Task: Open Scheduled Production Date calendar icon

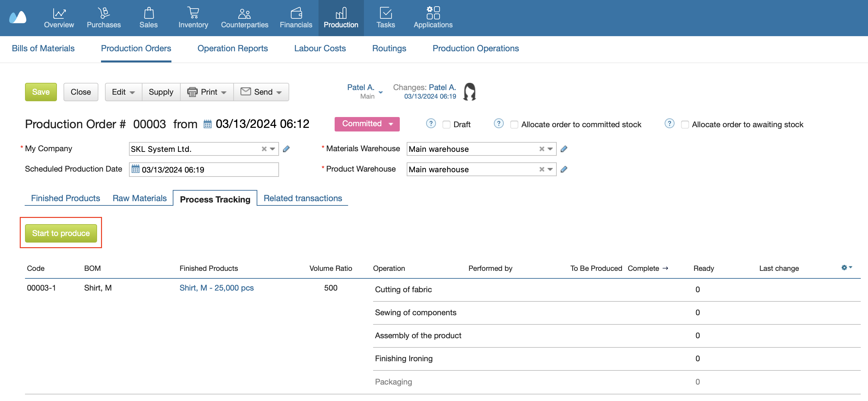Action: click(x=135, y=169)
